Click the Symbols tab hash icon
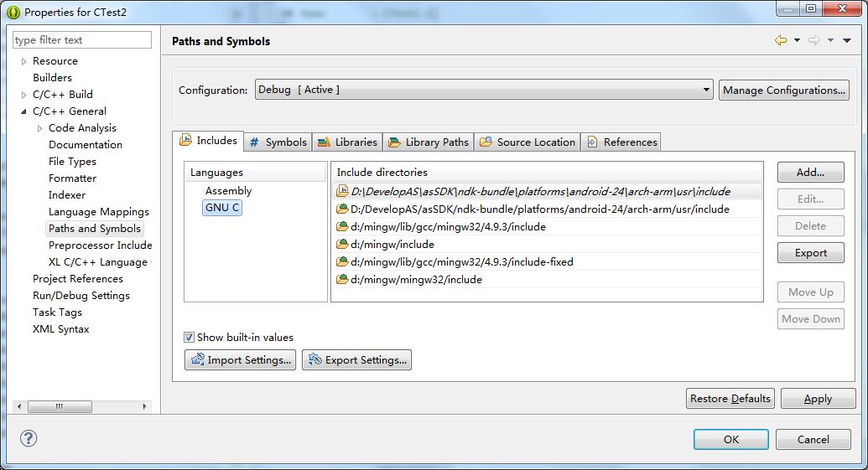The image size is (868, 470). click(x=254, y=142)
